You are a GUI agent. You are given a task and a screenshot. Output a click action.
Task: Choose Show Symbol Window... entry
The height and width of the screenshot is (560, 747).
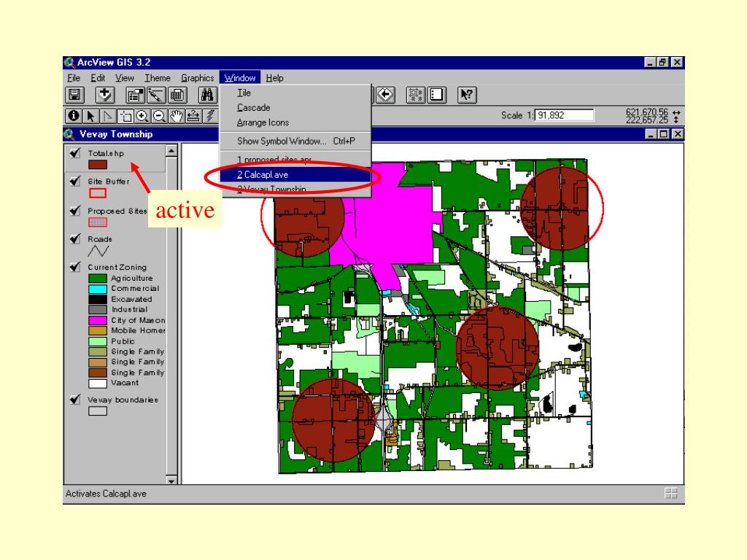pyautogui.click(x=295, y=141)
